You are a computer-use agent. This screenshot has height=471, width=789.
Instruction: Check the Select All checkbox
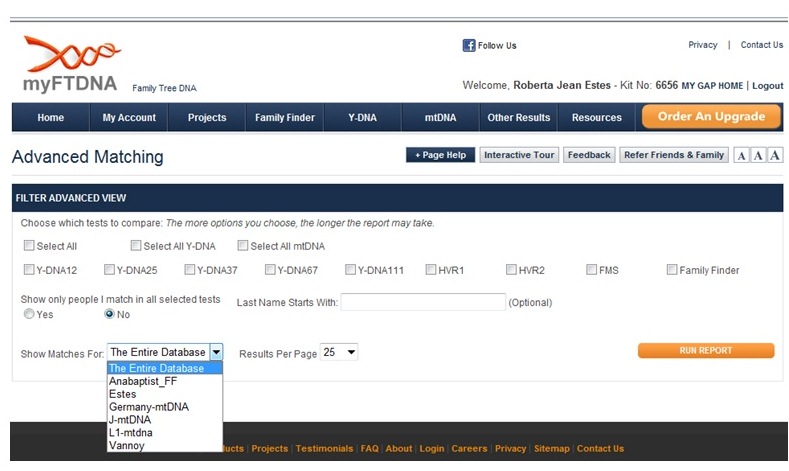coord(29,246)
